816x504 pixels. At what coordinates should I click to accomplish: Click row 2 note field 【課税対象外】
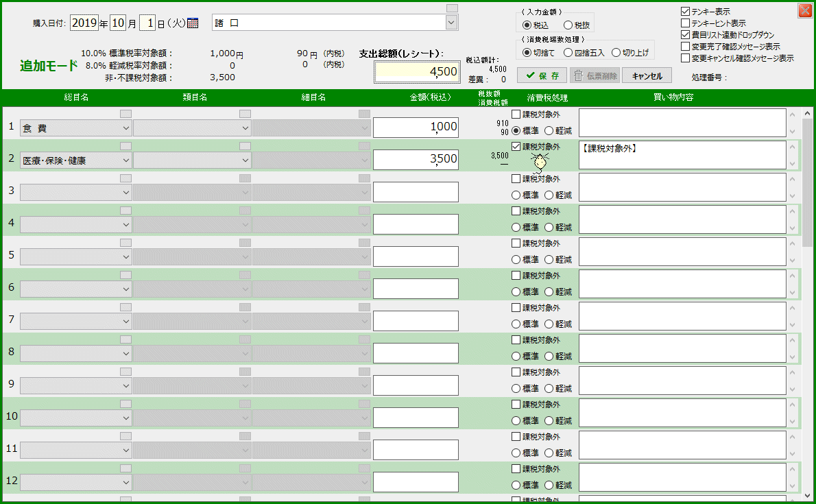[x=682, y=155]
